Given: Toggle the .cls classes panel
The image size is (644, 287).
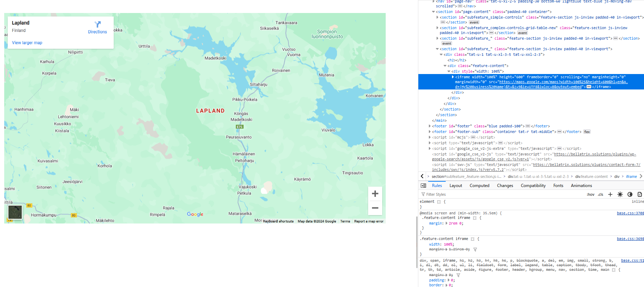Looking at the screenshot, I should [600, 194].
